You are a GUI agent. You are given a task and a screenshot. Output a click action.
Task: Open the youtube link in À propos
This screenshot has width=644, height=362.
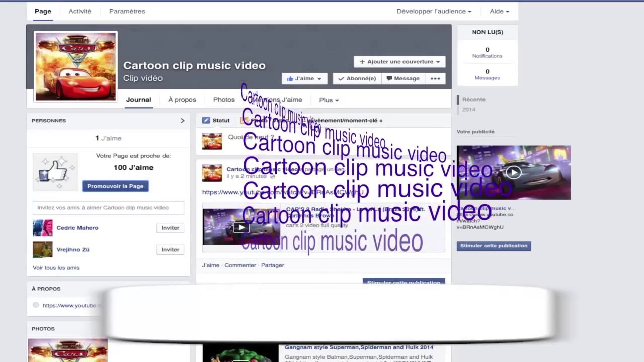(x=71, y=306)
